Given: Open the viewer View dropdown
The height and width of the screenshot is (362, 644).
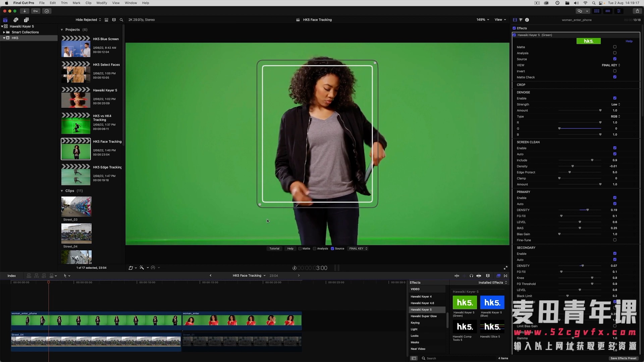Looking at the screenshot, I should point(500,20).
